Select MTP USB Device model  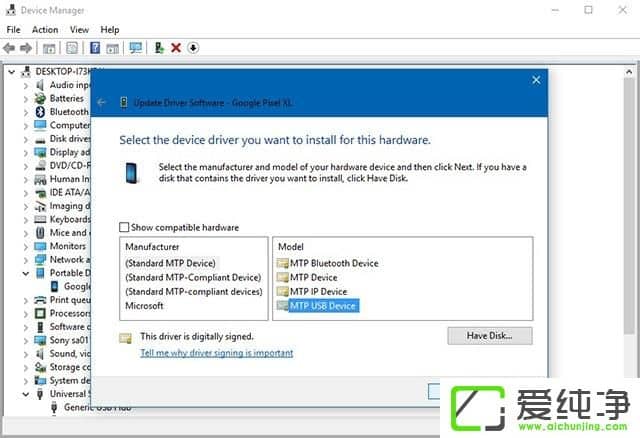323,306
